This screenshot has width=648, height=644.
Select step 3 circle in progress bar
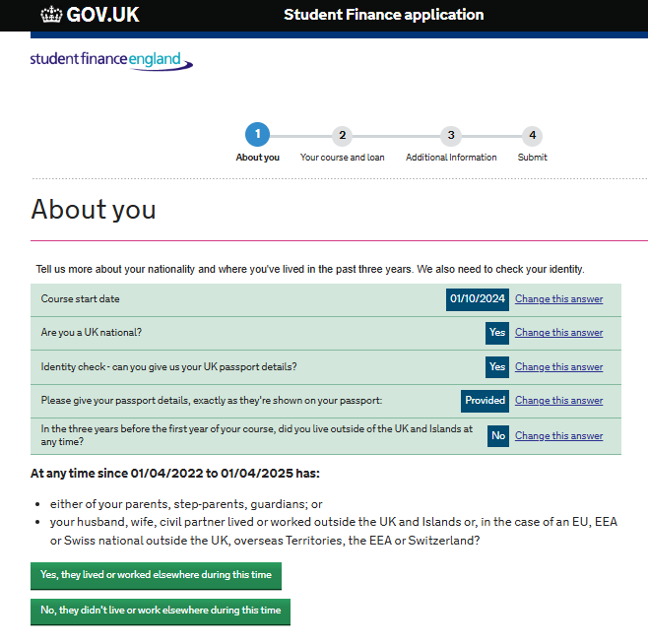click(x=451, y=136)
